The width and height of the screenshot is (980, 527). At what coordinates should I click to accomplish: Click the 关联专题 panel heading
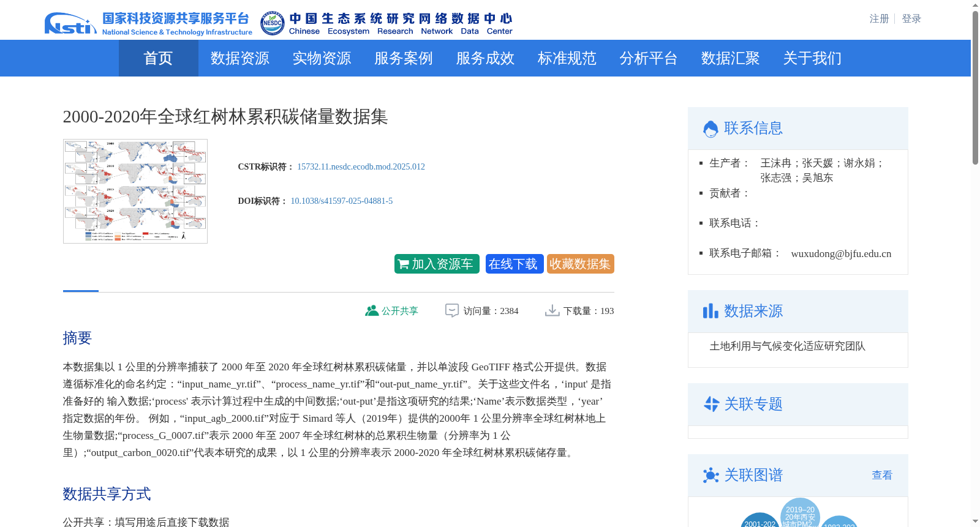[753, 404]
